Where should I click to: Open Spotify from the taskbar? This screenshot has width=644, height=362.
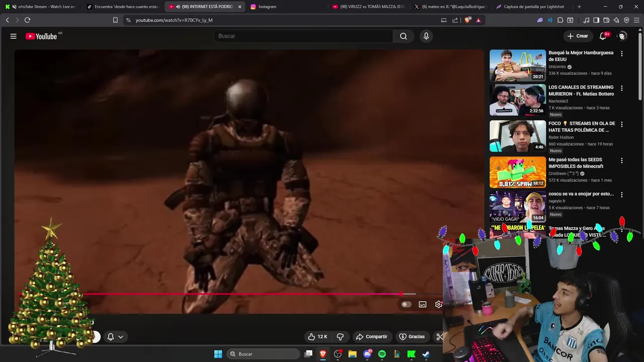[382, 354]
